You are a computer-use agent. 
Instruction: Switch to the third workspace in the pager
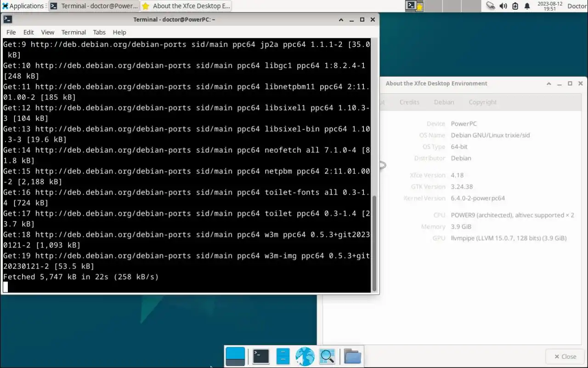(x=451, y=6)
